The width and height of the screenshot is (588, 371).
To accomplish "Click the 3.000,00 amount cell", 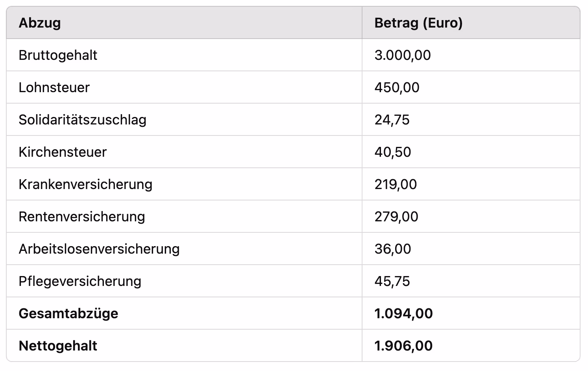I will pos(403,55).
